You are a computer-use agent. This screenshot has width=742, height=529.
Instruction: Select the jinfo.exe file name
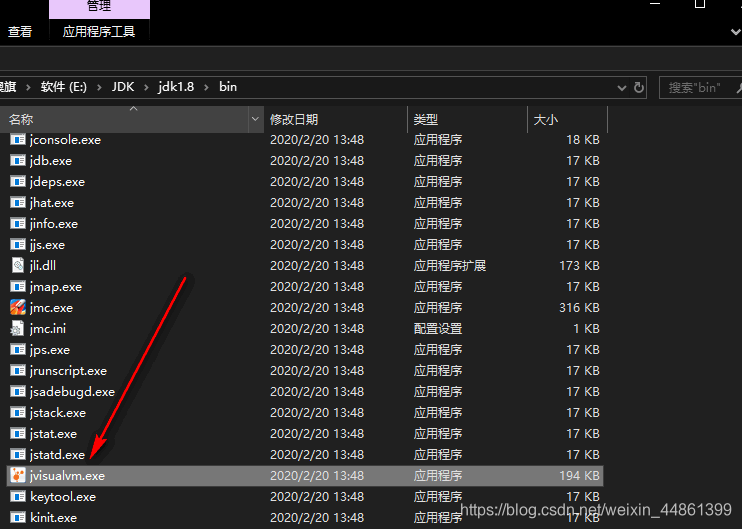(x=54, y=224)
